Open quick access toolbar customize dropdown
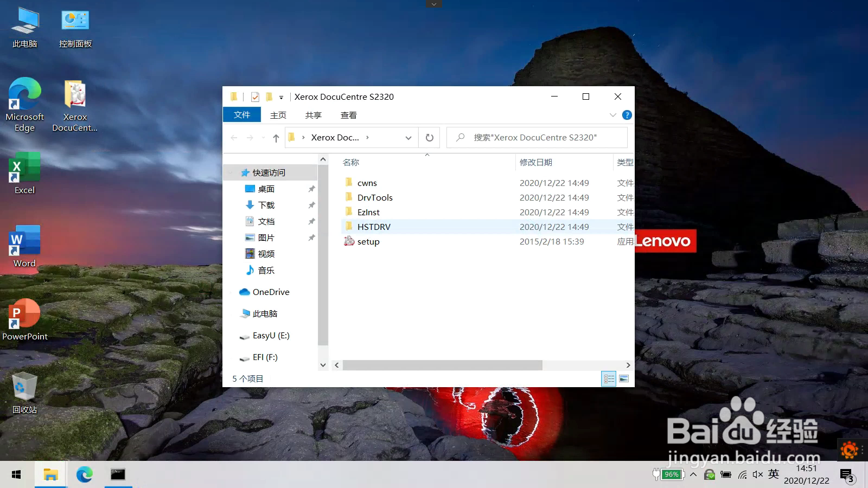 (x=281, y=98)
